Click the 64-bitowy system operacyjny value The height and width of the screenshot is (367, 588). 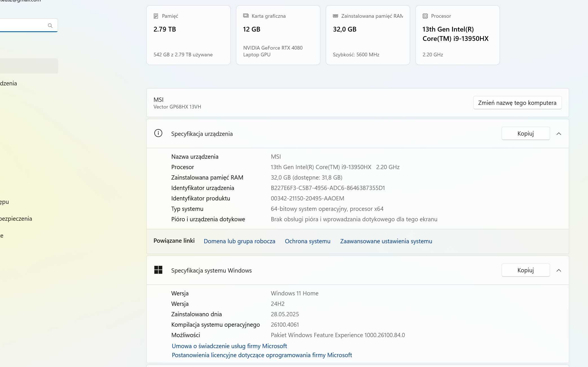coord(327,209)
